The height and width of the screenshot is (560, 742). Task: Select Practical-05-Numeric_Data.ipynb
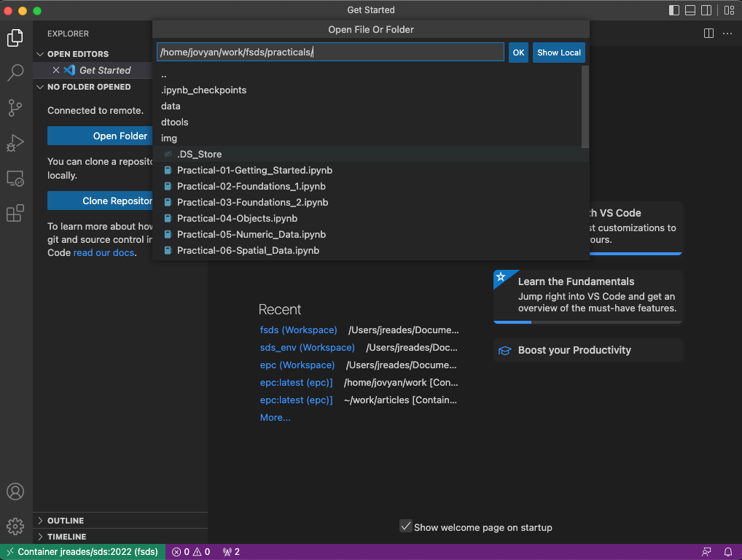pos(367,235)
